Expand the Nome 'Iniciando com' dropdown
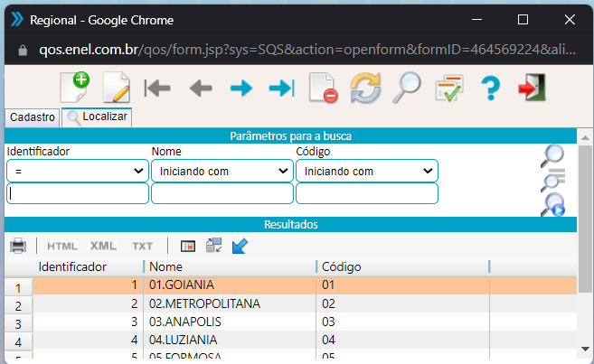Image resolution: width=594 pixels, height=364 pixels. tap(222, 171)
